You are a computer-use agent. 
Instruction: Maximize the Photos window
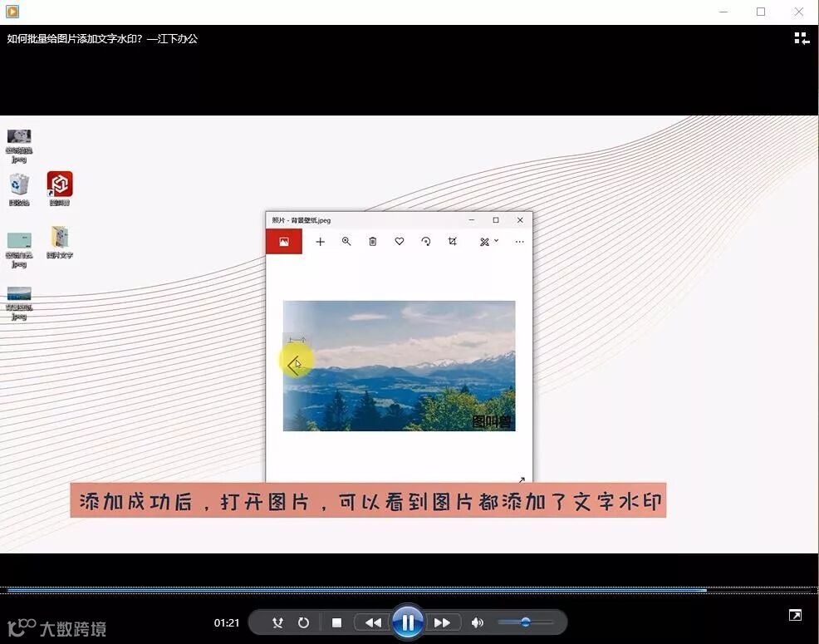pyautogui.click(x=496, y=220)
